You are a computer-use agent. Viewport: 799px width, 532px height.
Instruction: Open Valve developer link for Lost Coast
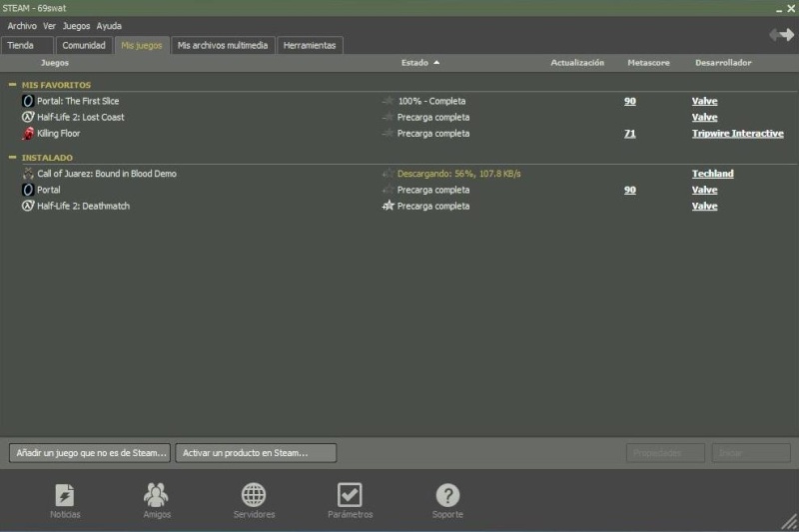(x=705, y=117)
